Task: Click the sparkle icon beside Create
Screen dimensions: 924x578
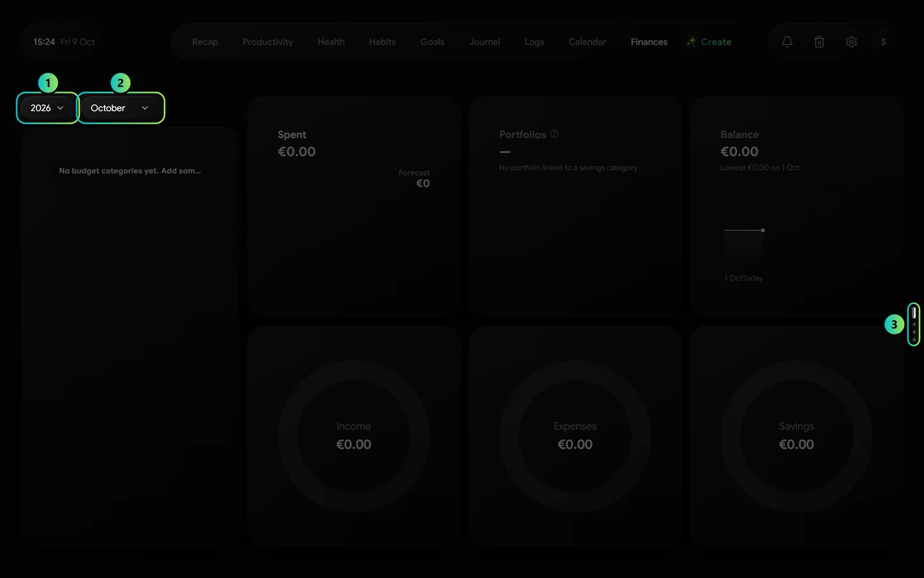Action: point(691,42)
